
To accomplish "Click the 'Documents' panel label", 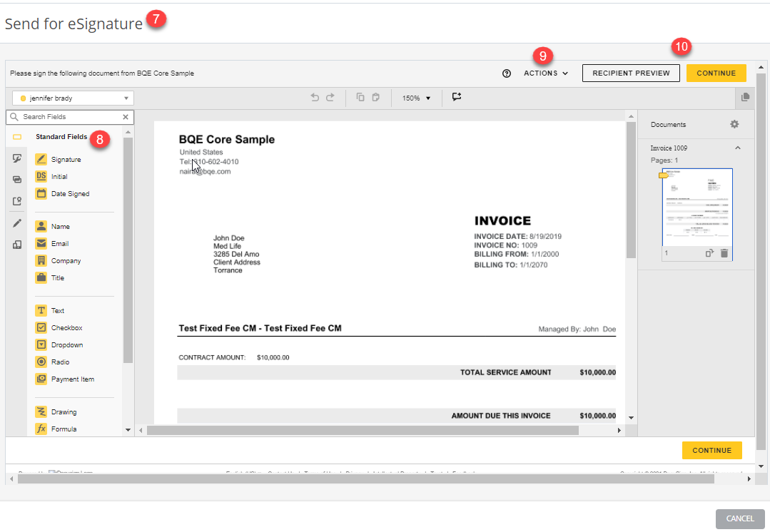I will click(669, 125).
